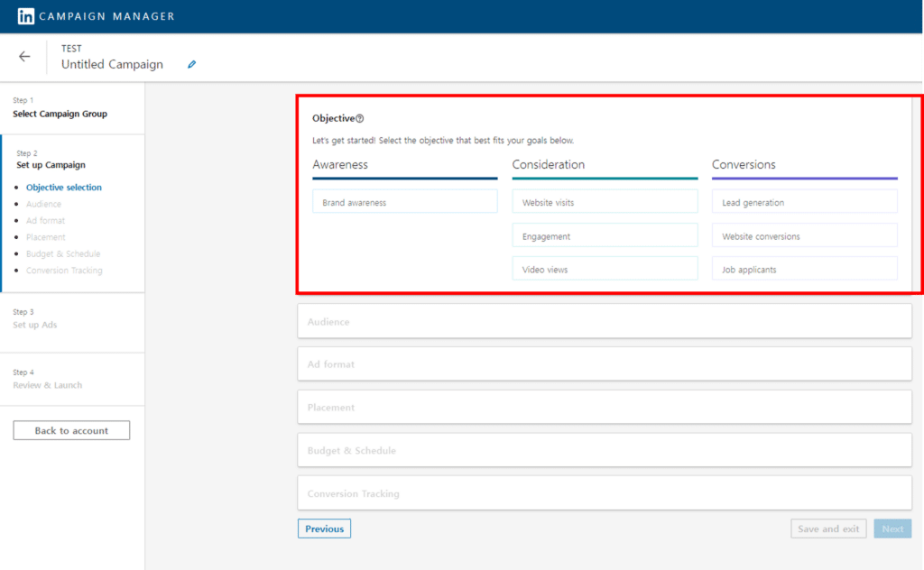Image resolution: width=924 pixels, height=570 pixels.
Task: Click the Previous button
Action: pyautogui.click(x=324, y=529)
